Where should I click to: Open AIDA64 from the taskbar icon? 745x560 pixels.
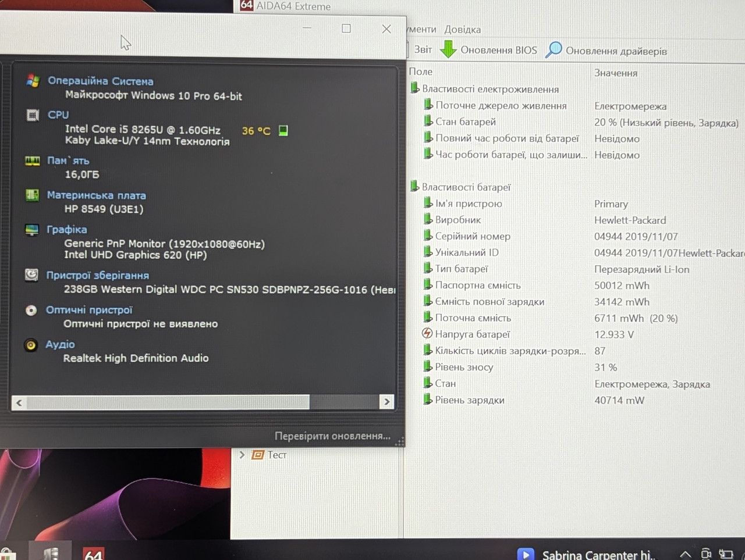[93, 552]
